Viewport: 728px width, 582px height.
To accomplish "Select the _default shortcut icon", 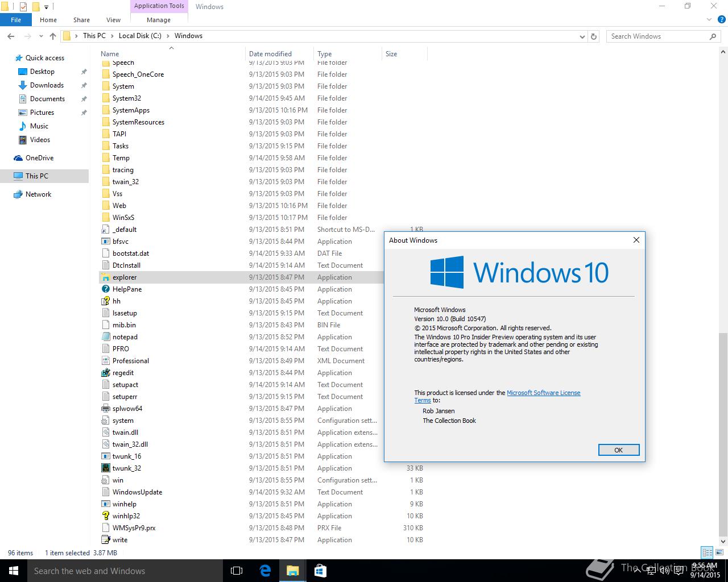I will click(x=105, y=230).
